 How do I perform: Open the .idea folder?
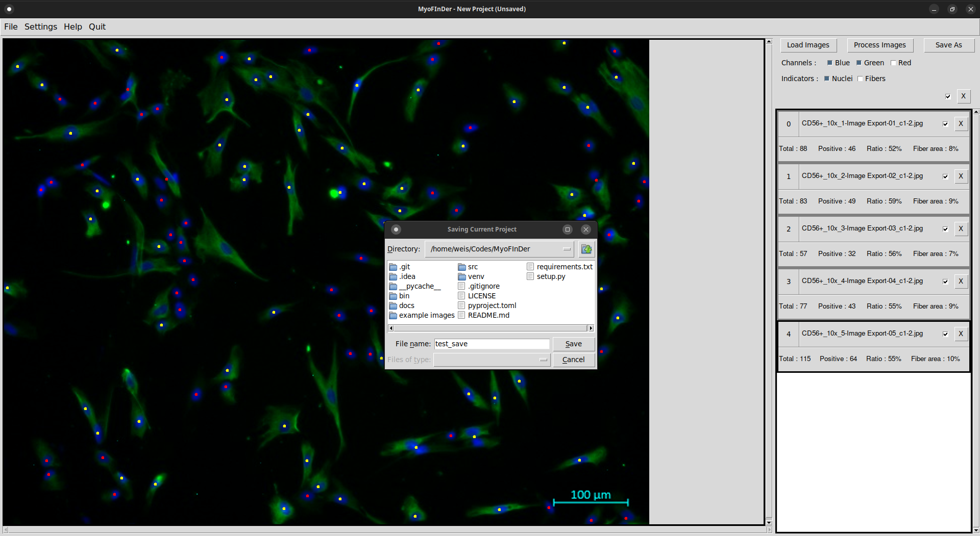pyautogui.click(x=402, y=276)
